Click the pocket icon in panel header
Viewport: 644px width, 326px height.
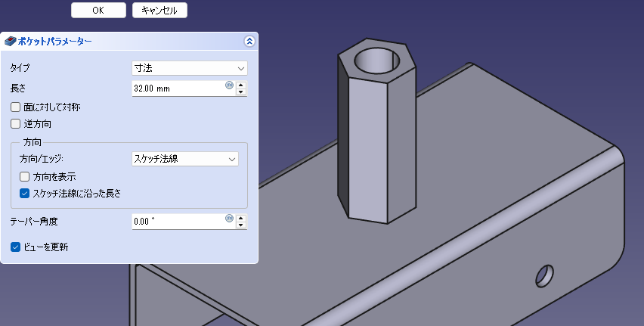10,42
